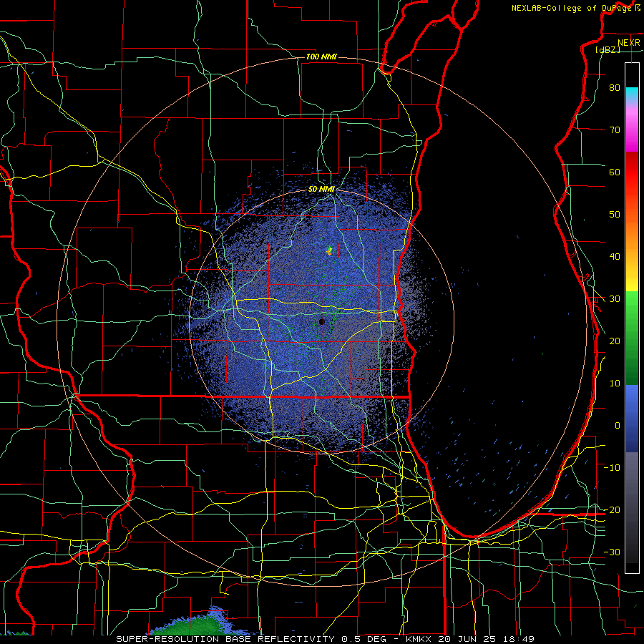Image resolution: width=644 pixels, height=644 pixels.
Task: Click the 80 value on the dBZ scale
Action: click(x=615, y=88)
